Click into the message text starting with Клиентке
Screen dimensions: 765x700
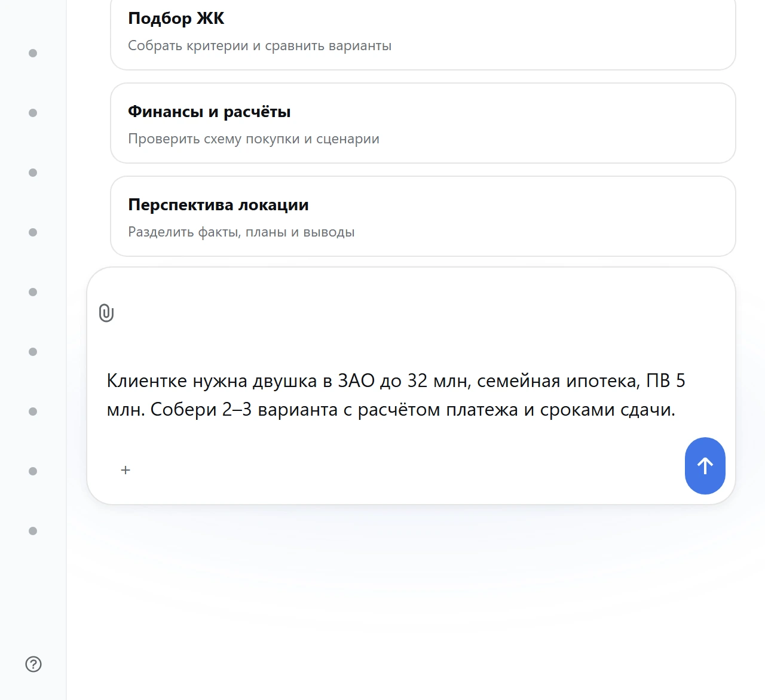click(x=396, y=395)
